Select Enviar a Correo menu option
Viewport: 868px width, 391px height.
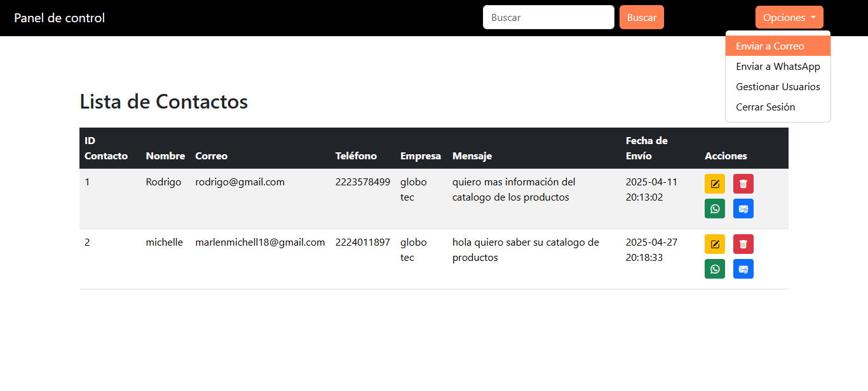tap(770, 46)
